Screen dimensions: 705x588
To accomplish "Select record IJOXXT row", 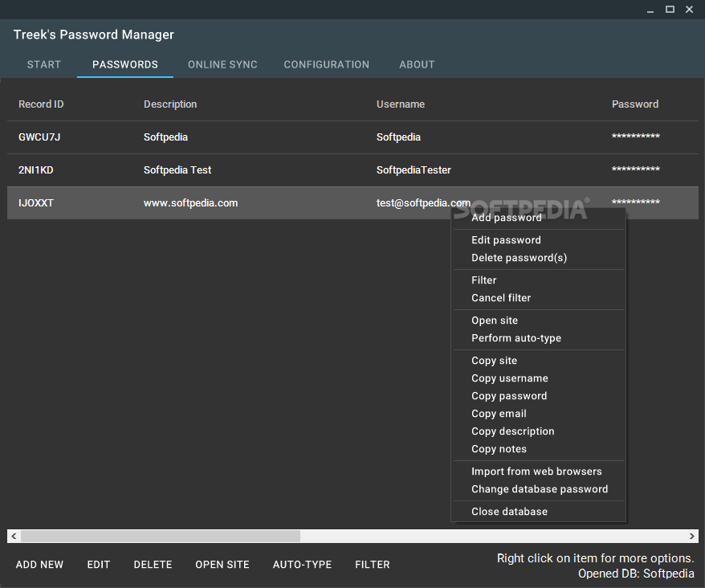I will (352, 203).
